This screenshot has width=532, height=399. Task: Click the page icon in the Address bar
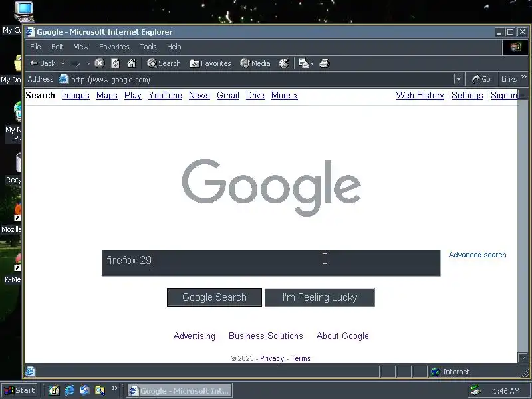point(63,79)
